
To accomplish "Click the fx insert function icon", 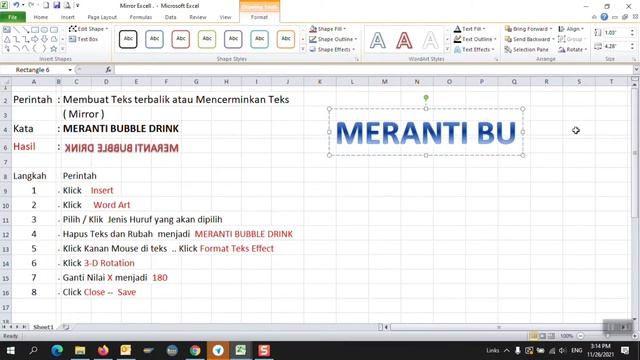I will click(x=108, y=70).
